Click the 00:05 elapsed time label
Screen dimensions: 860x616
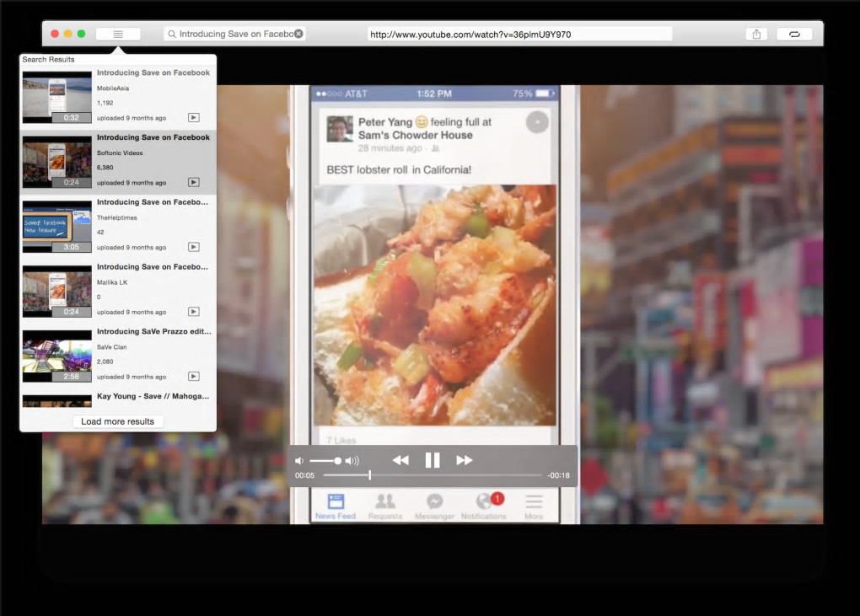304,475
